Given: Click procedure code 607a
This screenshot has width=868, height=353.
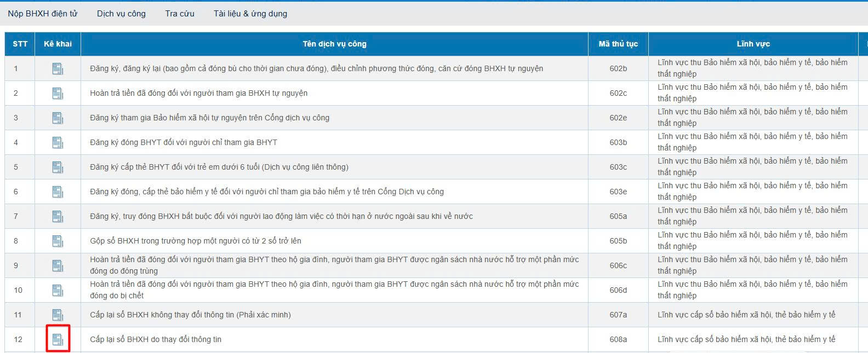Looking at the screenshot, I should (x=618, y=315).
